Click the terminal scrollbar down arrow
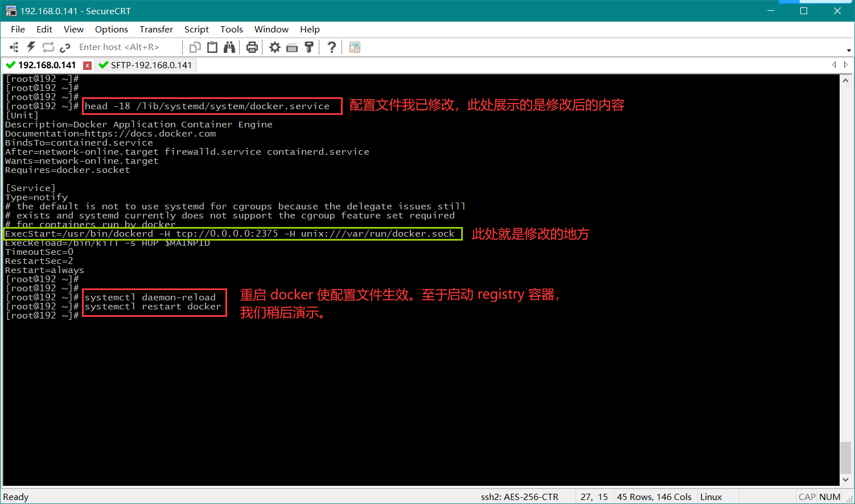The width and height of the screenshot is (855, 504). [x=845, y=480]
